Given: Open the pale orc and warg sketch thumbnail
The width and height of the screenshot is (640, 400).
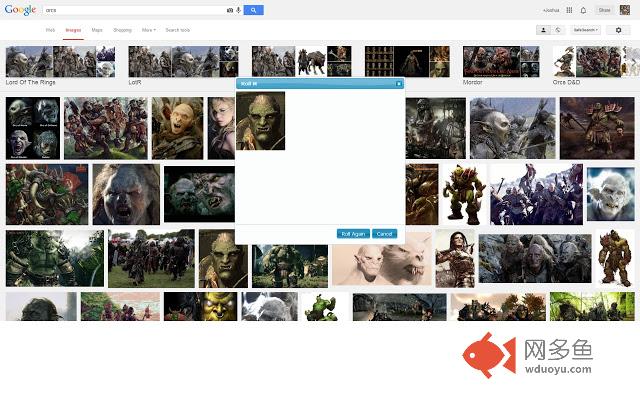Looking at the screenshot, I should (x=382, y=259).
